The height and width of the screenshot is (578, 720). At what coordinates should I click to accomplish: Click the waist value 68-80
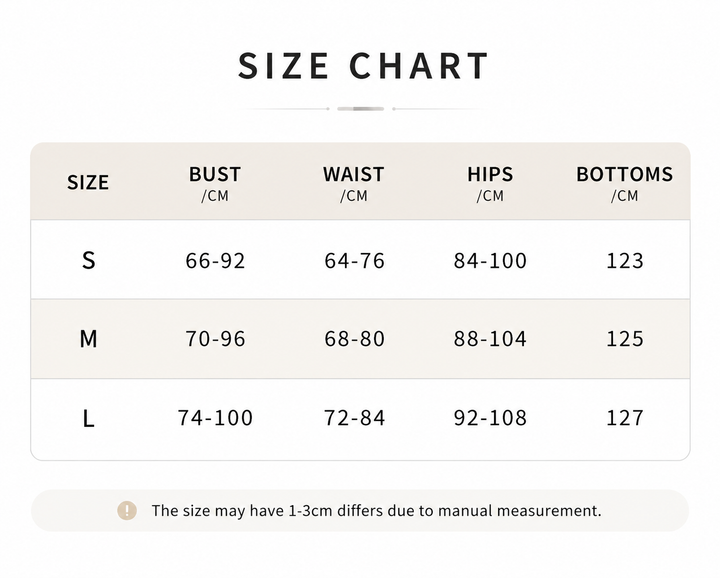[x=354, y=339]
